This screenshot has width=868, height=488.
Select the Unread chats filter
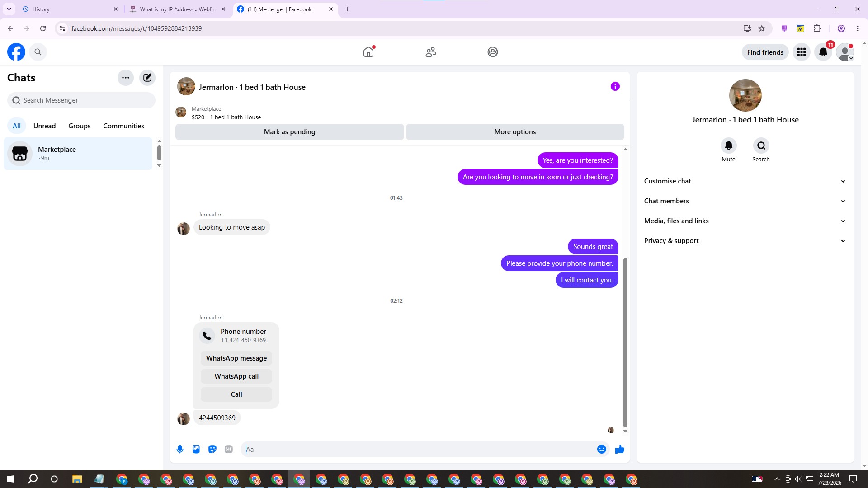45,126
